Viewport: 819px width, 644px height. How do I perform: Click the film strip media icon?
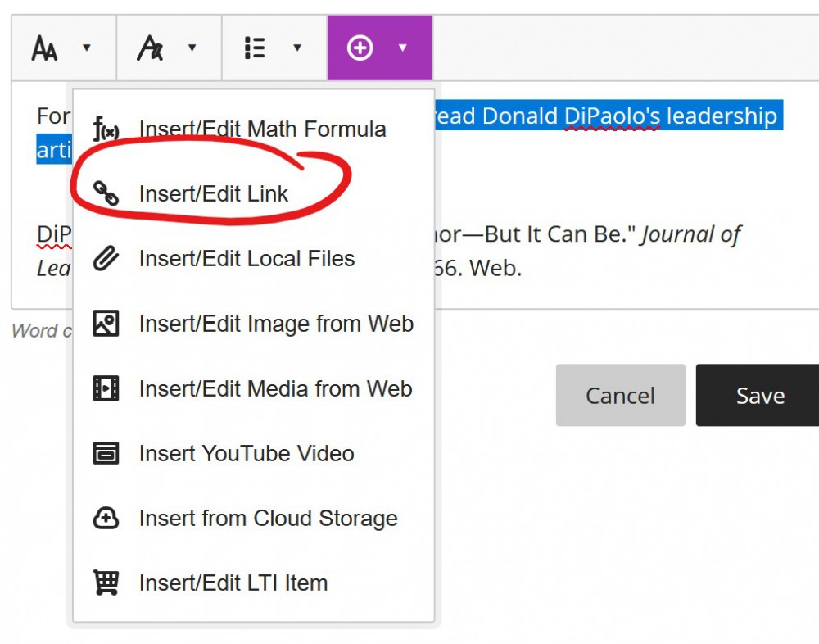pos(106,388)
